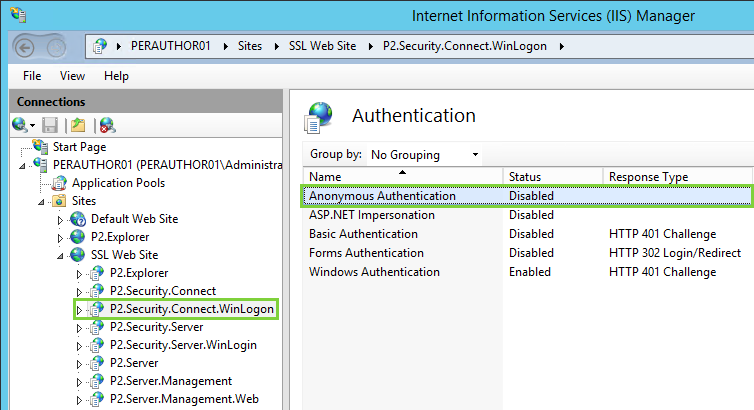Image resolution: width=754 pixels, height=410 pixels.
Task: Open the Help menu
Action: tap(116, 76)
